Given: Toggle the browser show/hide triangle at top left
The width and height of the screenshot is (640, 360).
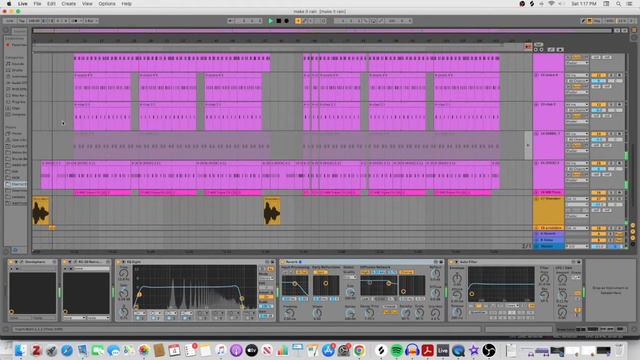Looking at the screenshot, I should pyautogui.click(x=6, y=31).
